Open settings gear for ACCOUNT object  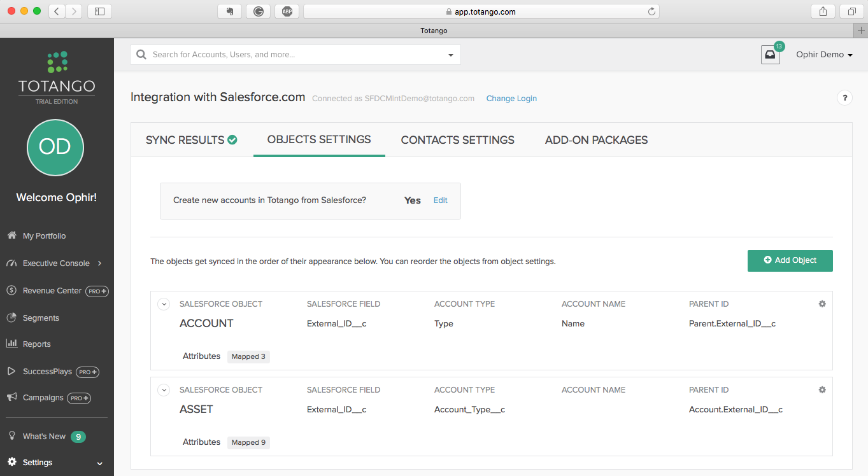click(822, 304)
